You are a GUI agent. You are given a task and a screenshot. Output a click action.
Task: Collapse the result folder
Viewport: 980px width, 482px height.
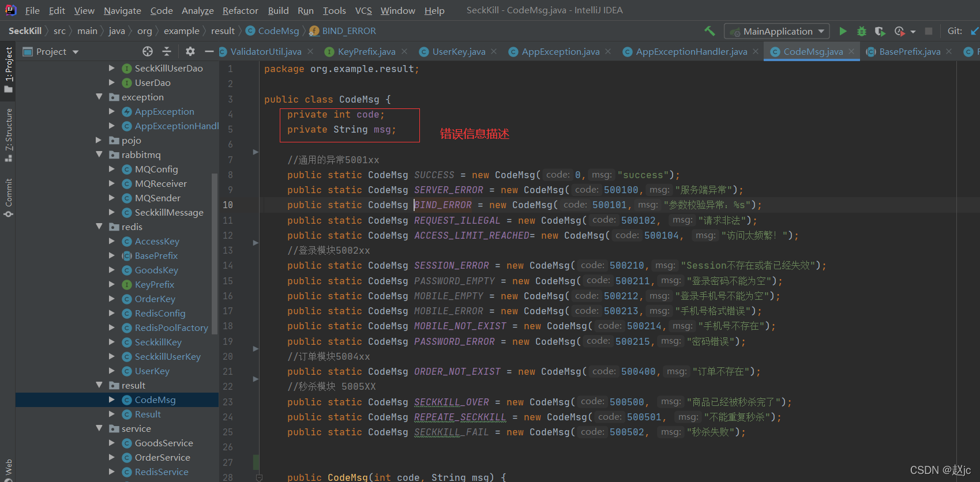pyautogui.click(x=99, y=385)
